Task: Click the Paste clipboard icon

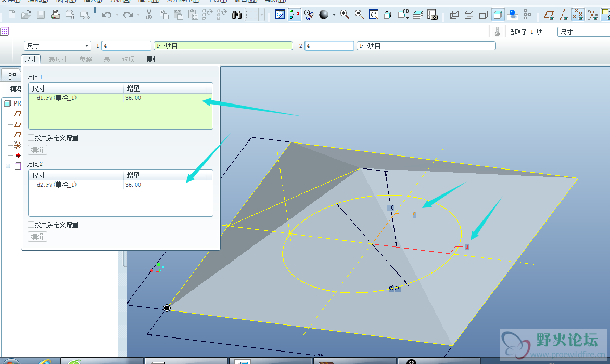Action: click(179, 15)
